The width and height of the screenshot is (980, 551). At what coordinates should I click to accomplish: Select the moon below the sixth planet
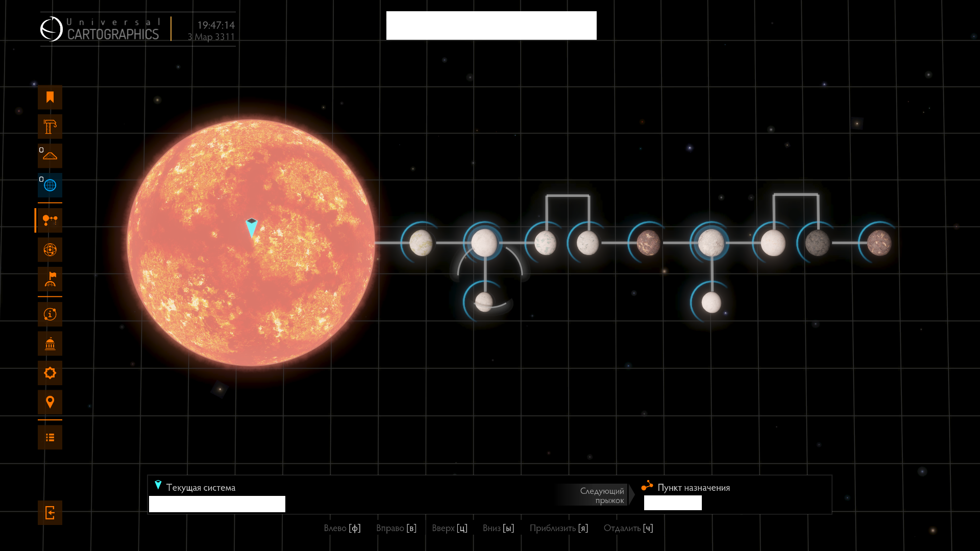pyautogui.click(x=711, y=303)
